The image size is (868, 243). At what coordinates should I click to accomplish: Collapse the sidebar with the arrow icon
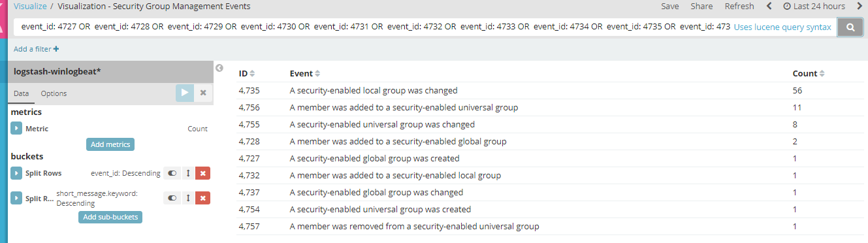(219, 67)
